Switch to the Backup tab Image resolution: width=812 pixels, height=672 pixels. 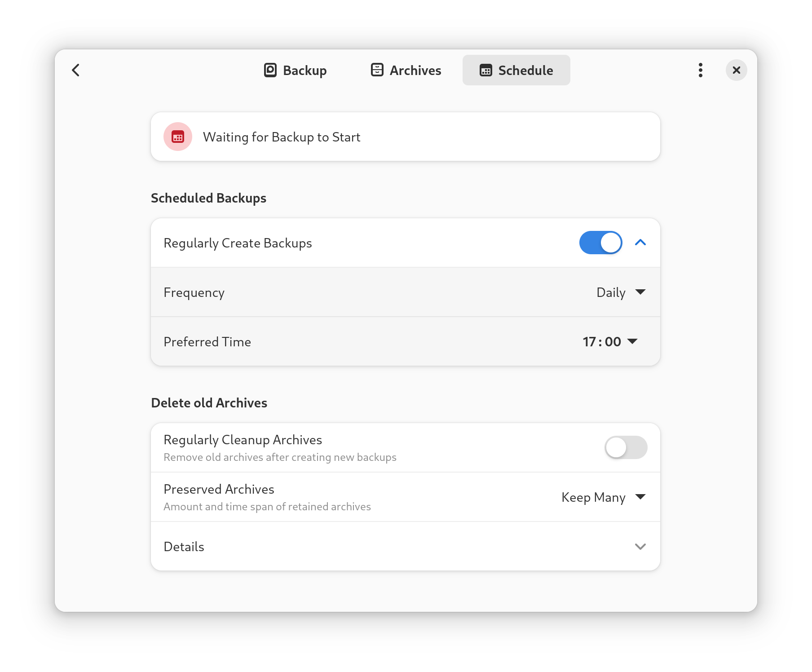pyautogui.click(x=296, y=71)
